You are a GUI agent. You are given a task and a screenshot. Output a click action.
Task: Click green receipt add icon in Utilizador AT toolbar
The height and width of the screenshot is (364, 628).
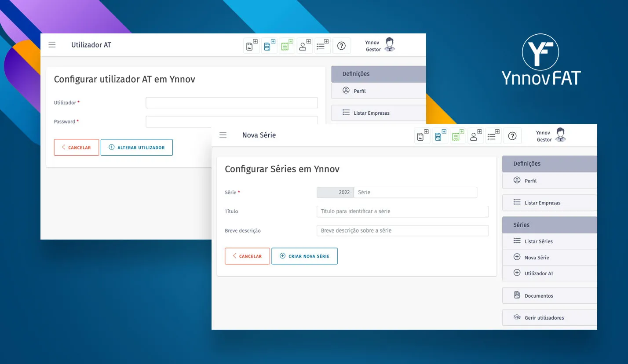(287, 45)
